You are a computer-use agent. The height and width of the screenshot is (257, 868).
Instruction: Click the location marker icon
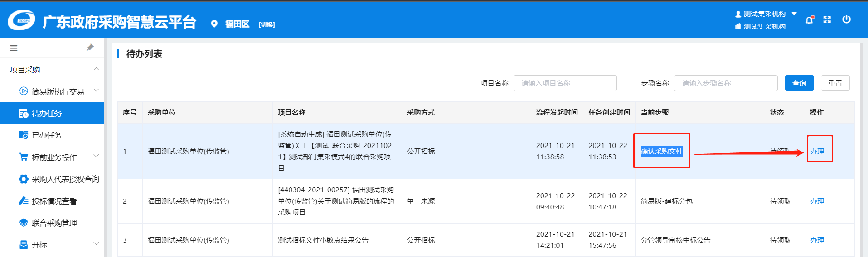[x=214, y=24]
